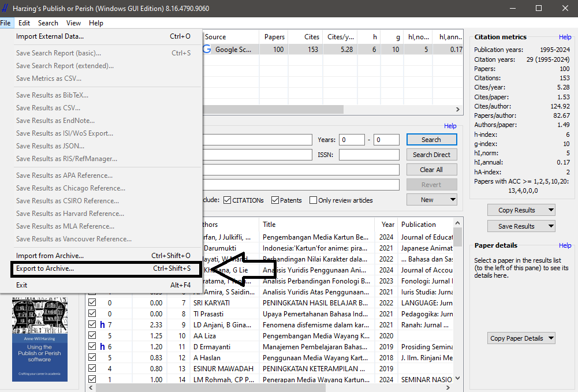Open Help link in Paper details panel
The image size is (578, 392).
(565, 245)
